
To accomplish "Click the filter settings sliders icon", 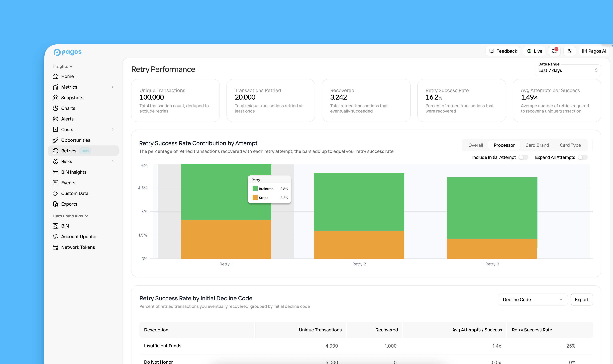I will click(x=570, y=51).
